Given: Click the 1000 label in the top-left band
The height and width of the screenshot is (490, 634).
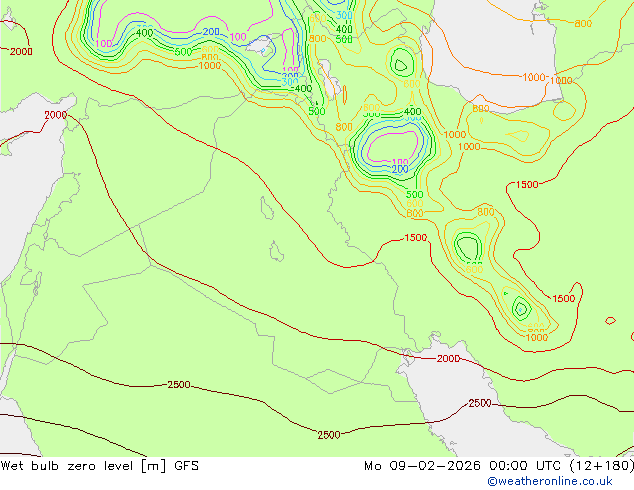Looking at the screenshot, I should click(210, 65).
